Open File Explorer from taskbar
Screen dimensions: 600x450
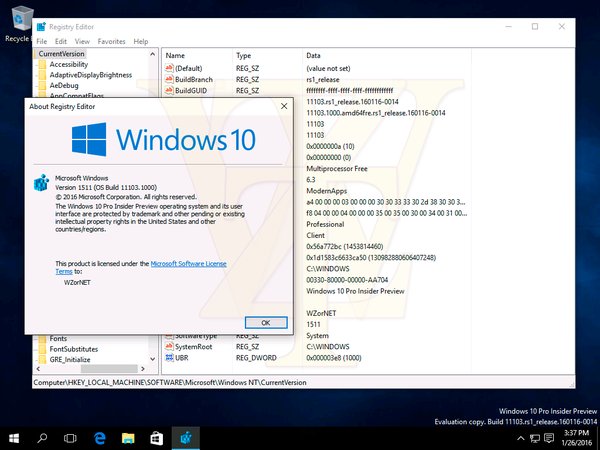128,438
